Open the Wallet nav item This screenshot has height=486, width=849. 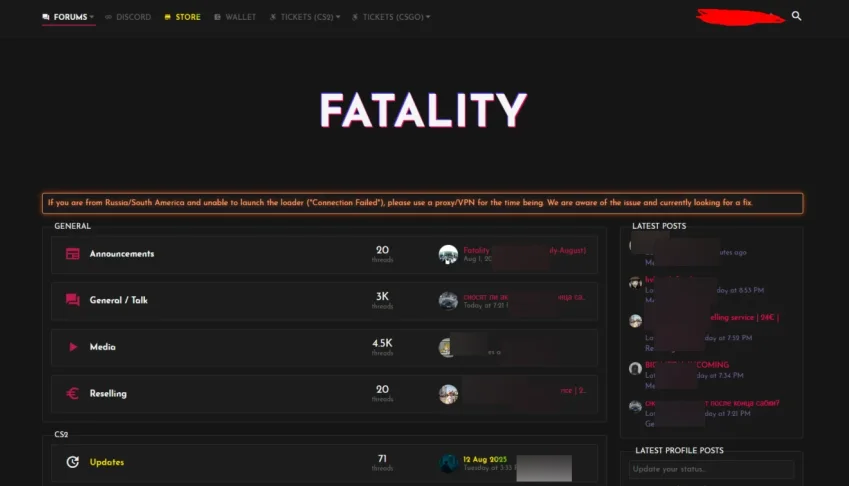click(235, 17)
